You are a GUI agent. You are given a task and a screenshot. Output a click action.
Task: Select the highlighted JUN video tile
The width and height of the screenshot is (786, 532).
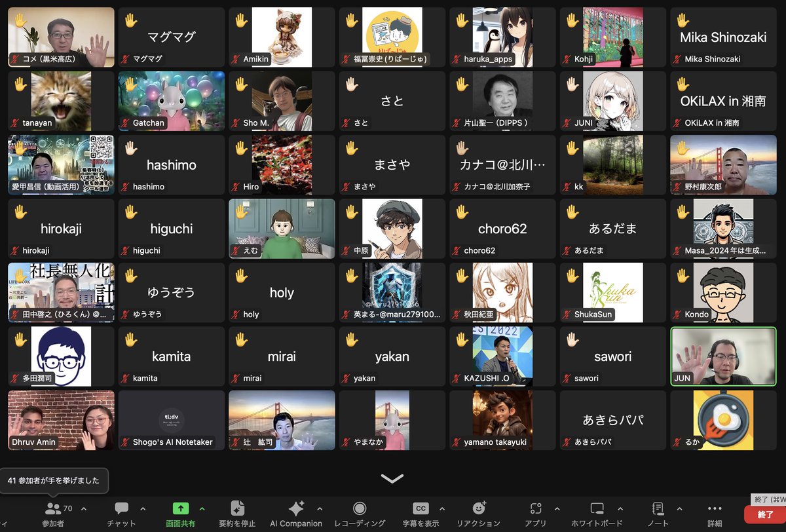[723, 356]
